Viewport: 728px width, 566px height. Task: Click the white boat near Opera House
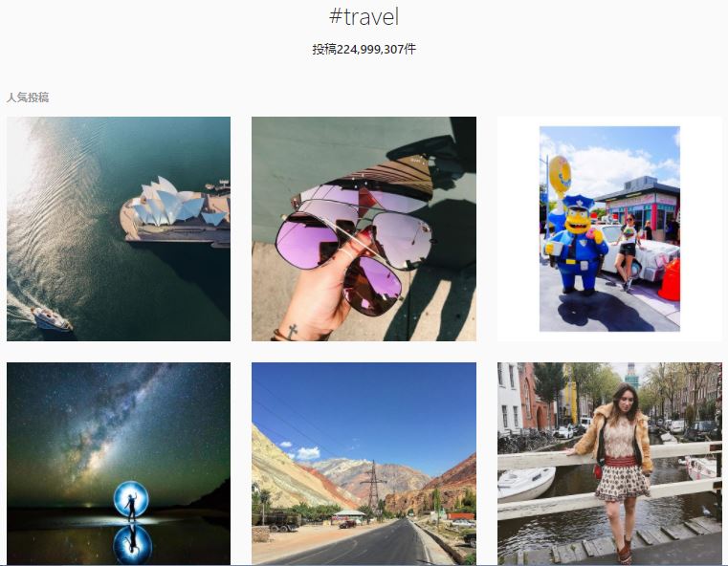52,319
